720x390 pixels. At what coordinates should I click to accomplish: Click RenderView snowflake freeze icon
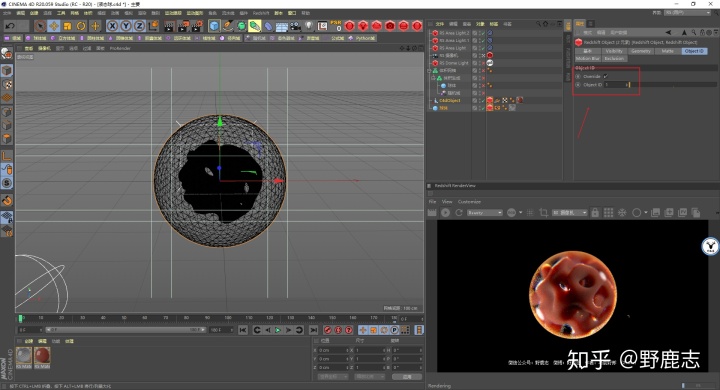pos(622,213)
